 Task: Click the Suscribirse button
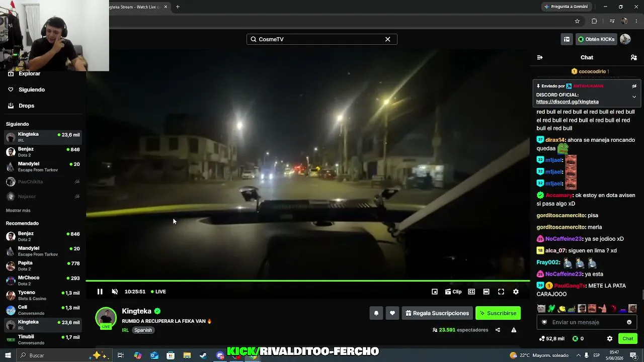coord(498,313)
